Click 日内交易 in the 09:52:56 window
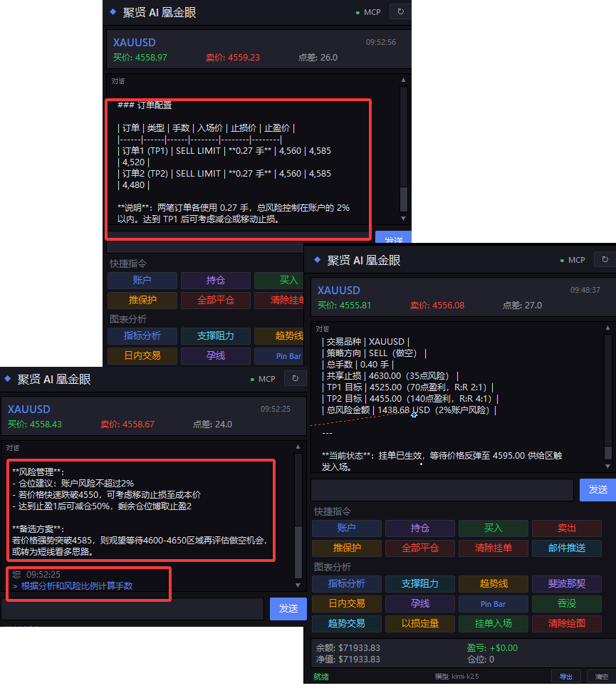Screen dimensions: 616x698 click(x=142, y=355)
